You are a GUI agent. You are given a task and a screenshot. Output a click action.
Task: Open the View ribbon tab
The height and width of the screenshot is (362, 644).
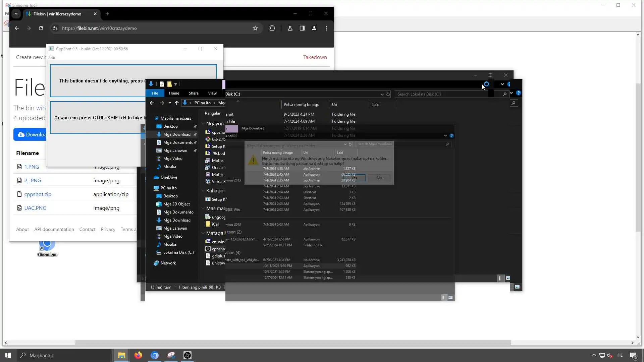tap(212, 93)
